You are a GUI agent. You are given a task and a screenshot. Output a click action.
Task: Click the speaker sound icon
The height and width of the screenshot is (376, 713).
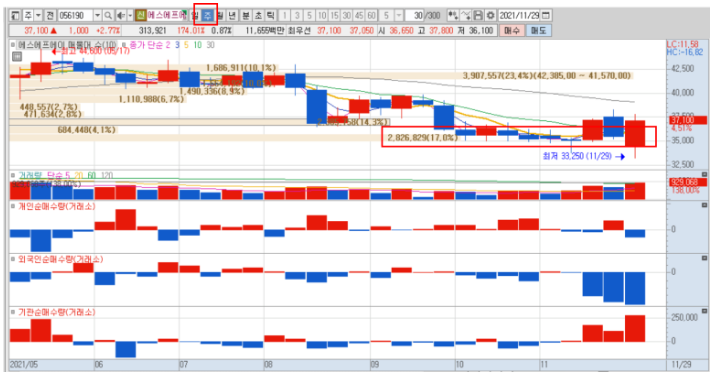(121, 15)
